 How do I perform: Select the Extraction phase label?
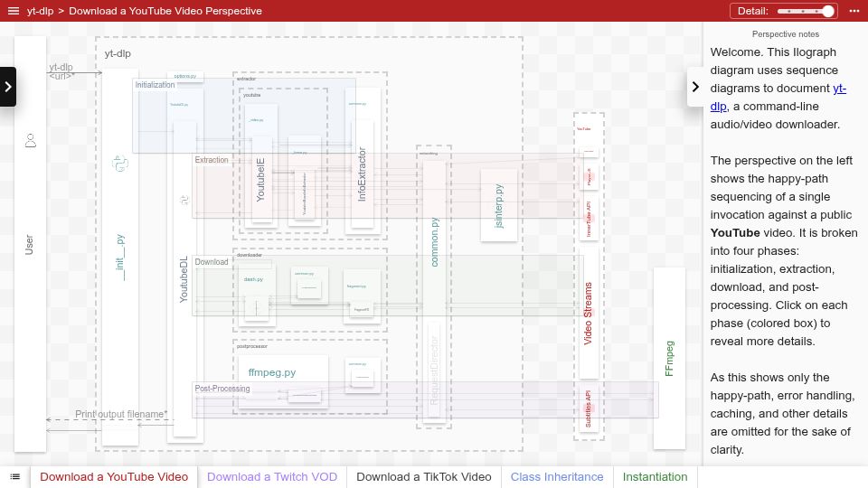click(212, 160)
